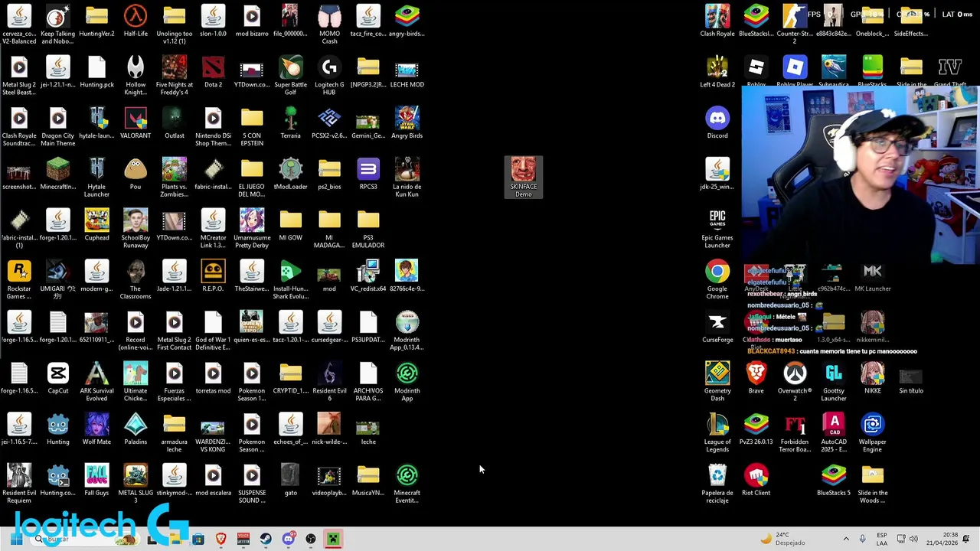Select the tModLoader desktop icon
This screenshot has width=980, height=551.
(290, 174)
